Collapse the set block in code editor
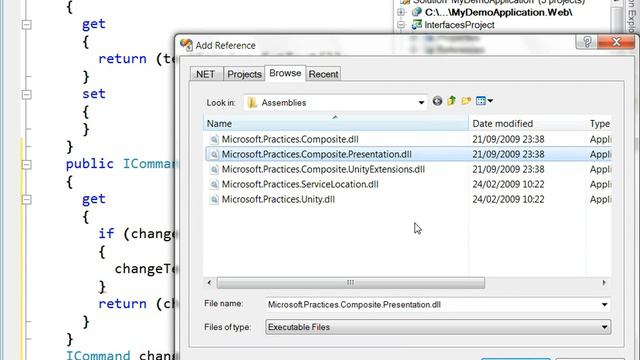640x360 pixels. 27,95
